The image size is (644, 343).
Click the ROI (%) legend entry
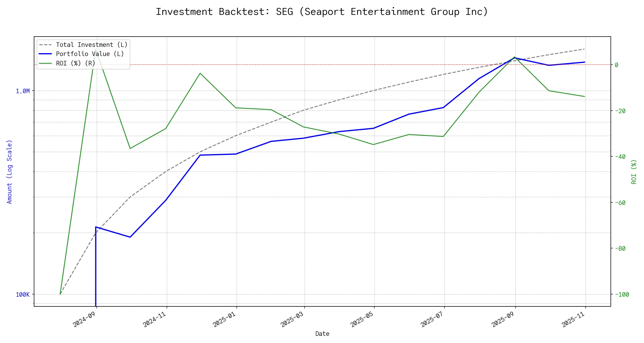coord(76,63)
